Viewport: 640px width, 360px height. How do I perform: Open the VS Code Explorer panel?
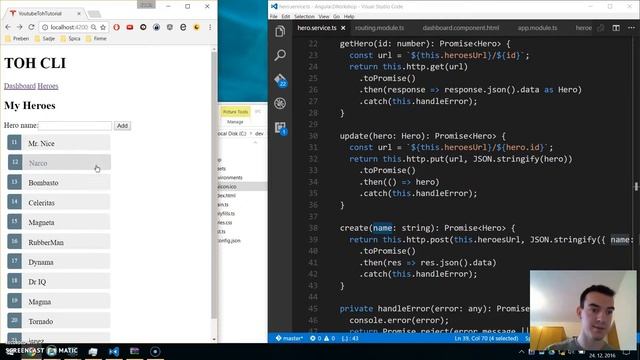(x=280, y=31)
